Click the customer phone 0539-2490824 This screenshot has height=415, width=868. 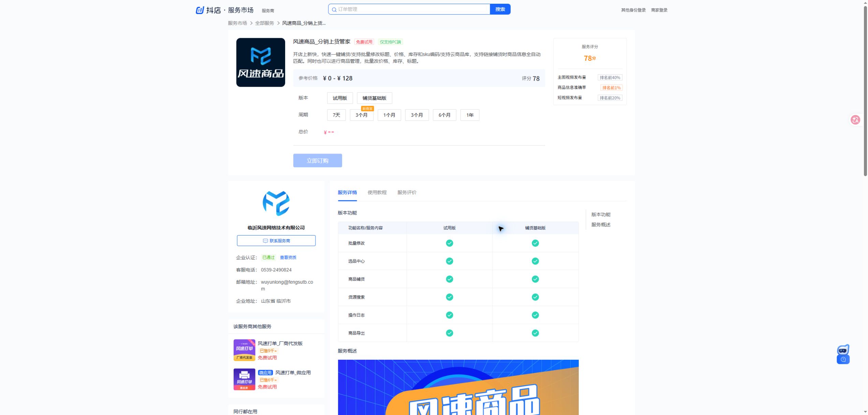[276, 270]
